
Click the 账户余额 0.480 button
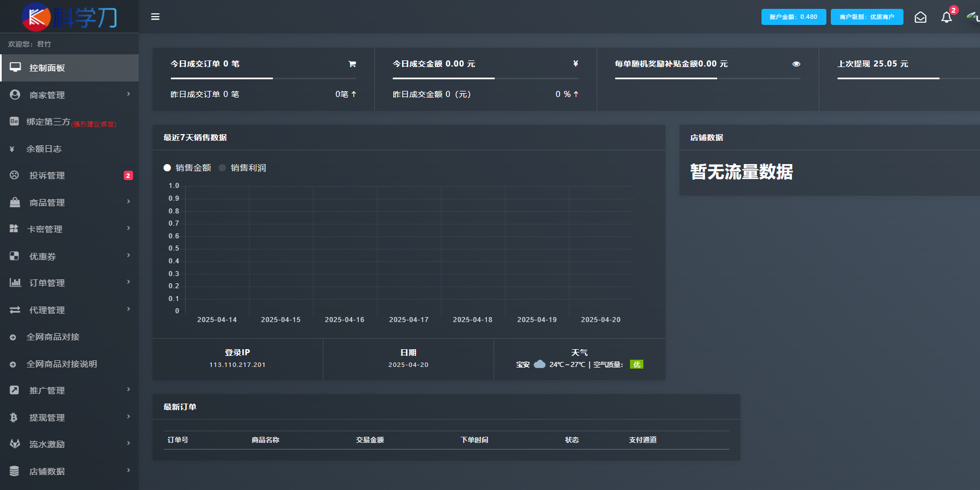click(x=794, y=17)
